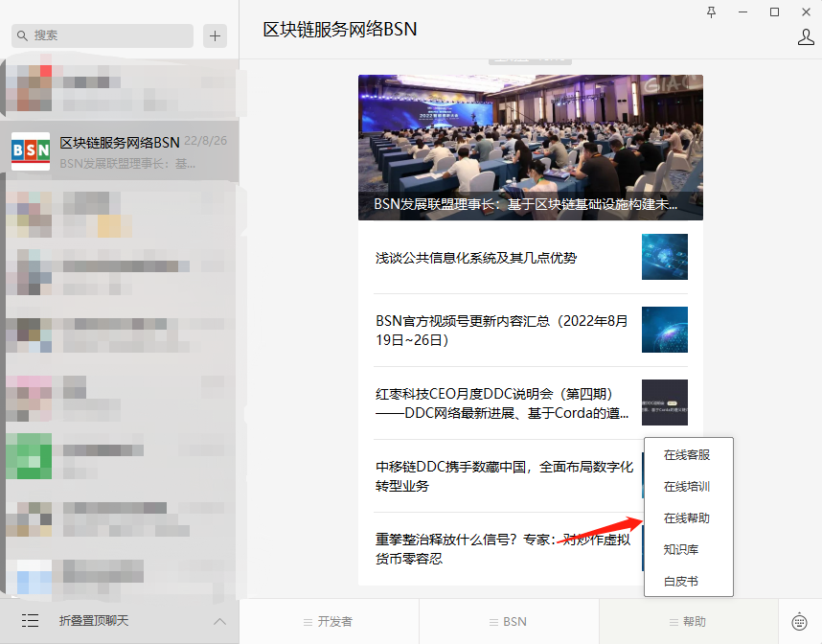The width and height of the screenshot is (822, 644).
Task: Switch to keyboard input mode icon
Action: pyautogui.click(x=799, y=621)
